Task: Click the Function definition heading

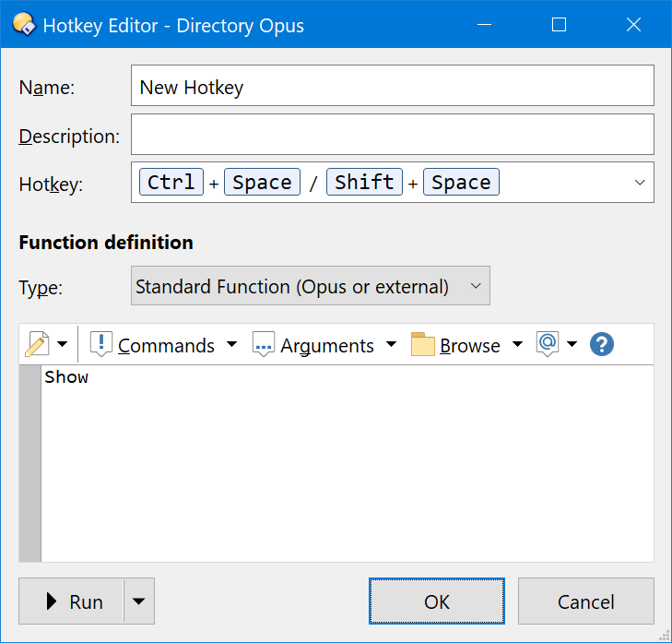Action: tap(106, 243)
